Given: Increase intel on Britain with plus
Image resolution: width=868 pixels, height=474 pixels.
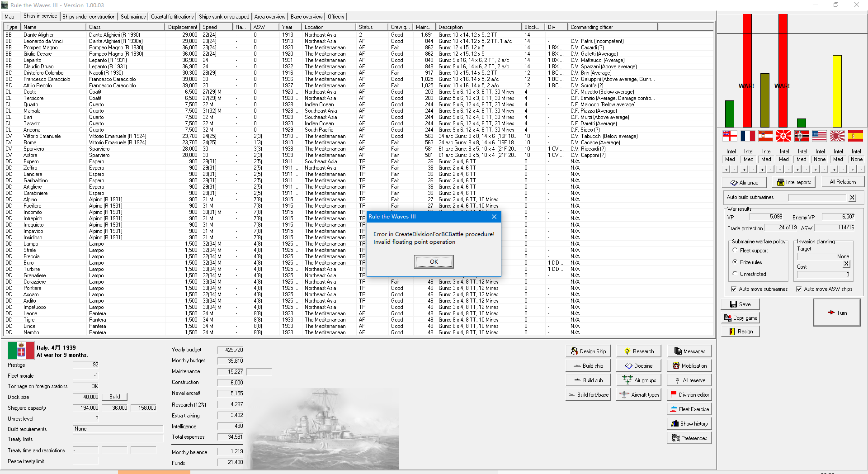Looking at the screenshot, I should (x=726, y=170).
